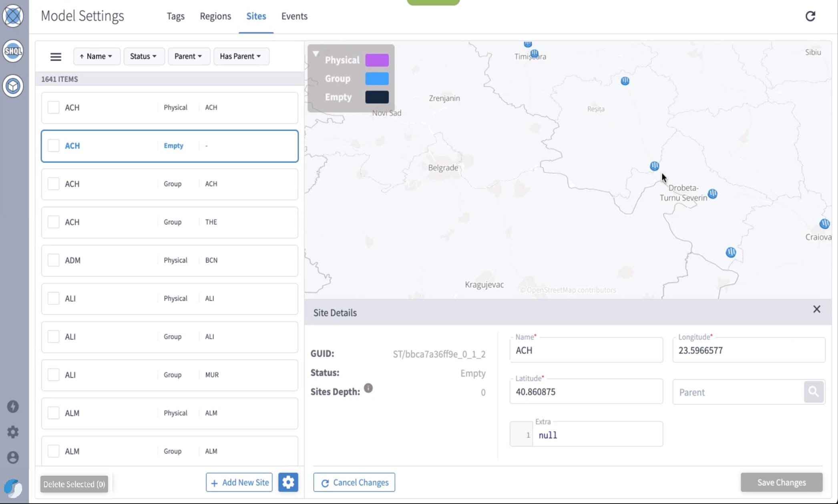Switch to the Regions tab
The image size is (838, 504).
point(215,16)
